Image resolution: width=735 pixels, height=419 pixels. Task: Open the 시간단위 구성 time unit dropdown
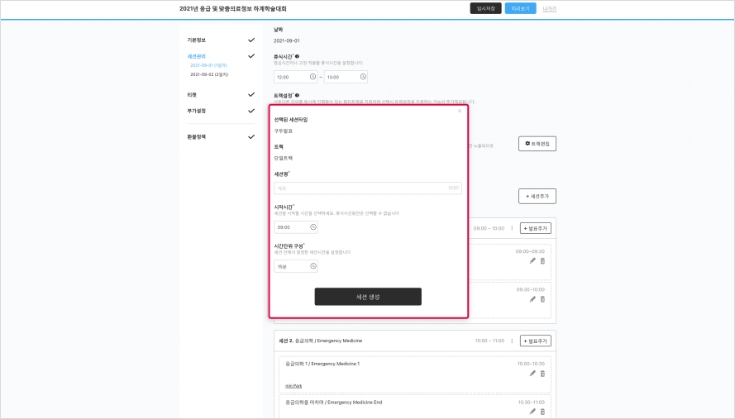[x=295, y=267]
